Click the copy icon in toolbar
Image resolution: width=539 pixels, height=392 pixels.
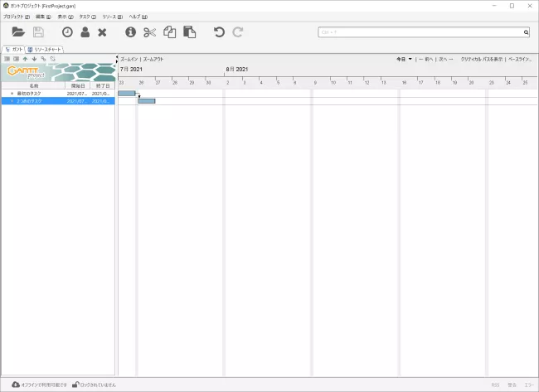pyautogui.click(x=170, y=32)
